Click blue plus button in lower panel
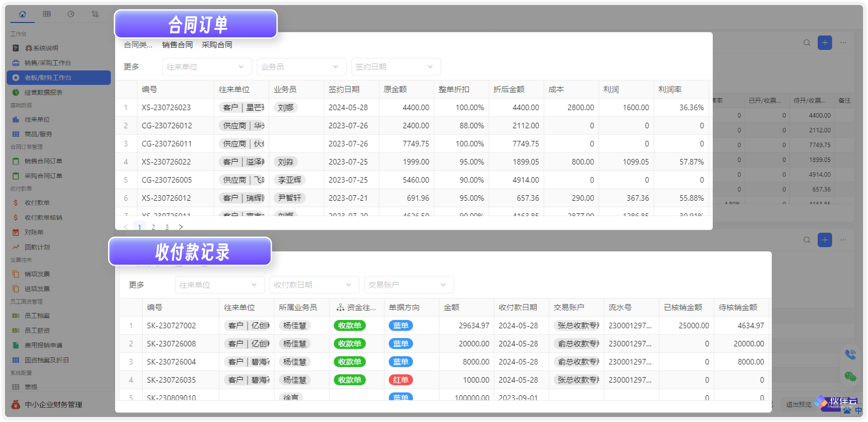 pos(825,240)
